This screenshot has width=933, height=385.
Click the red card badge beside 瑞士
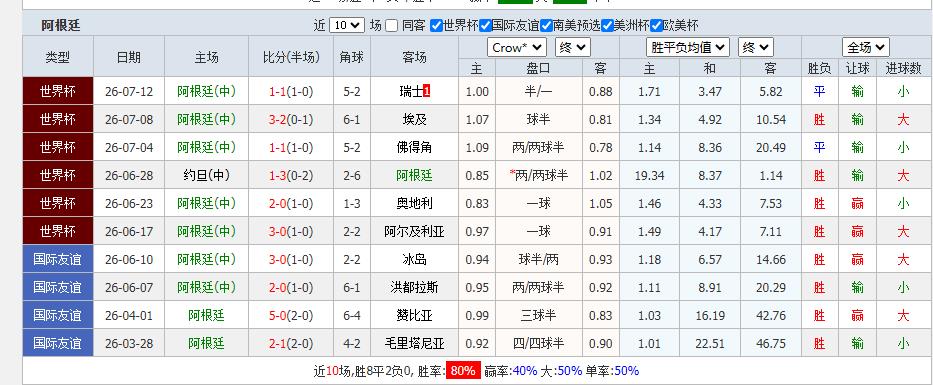click(427, 92)
